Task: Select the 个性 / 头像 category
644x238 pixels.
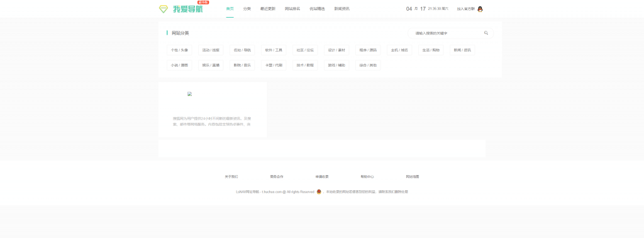Action: tap(179, 50)
